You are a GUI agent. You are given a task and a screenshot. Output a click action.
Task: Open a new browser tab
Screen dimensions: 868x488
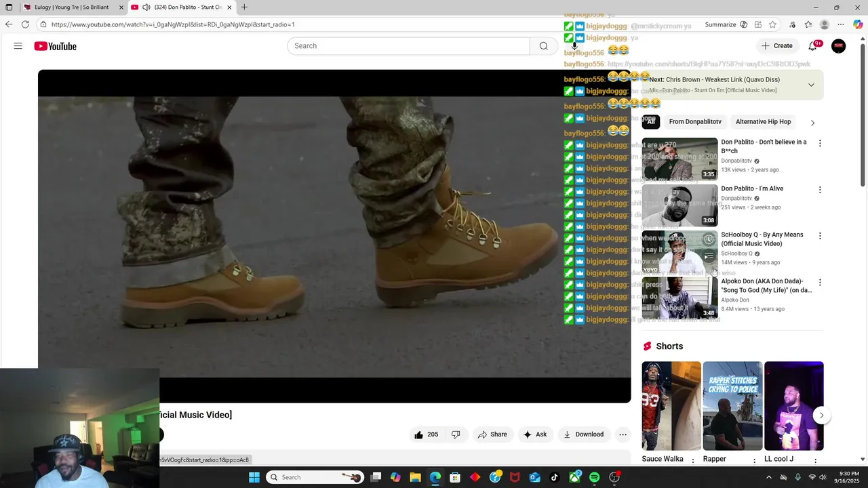[x=244, y=7]
